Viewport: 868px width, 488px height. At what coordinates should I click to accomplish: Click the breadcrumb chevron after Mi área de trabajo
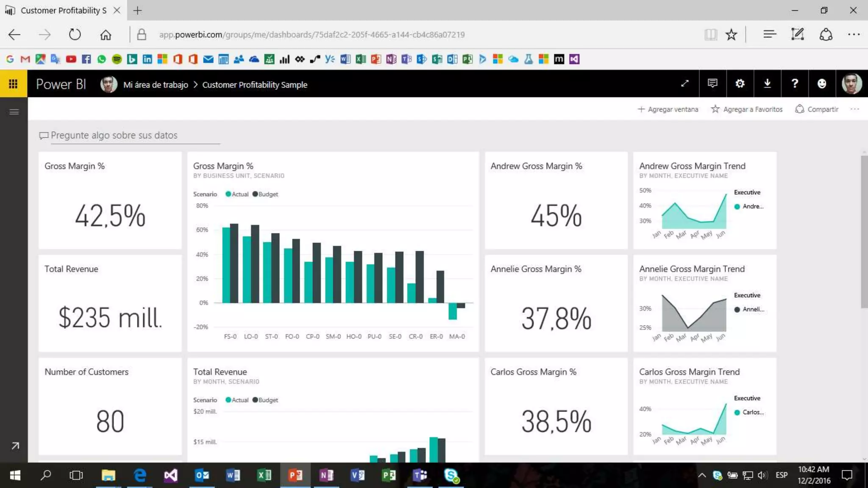coord(195,85)
